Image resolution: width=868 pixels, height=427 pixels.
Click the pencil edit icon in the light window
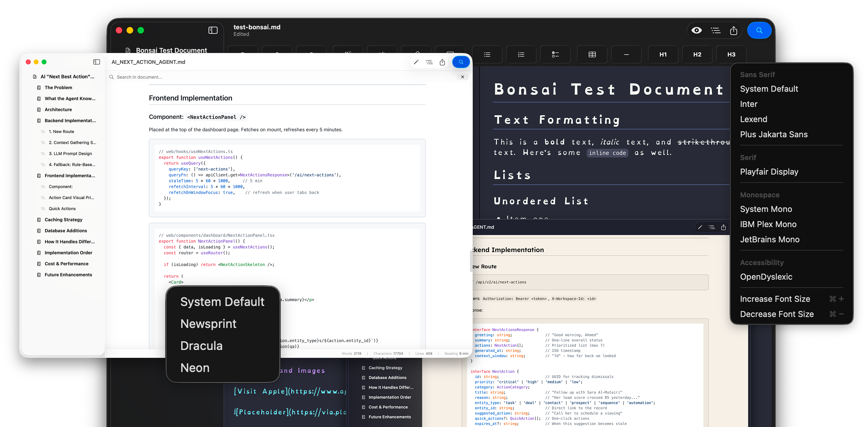416,62
